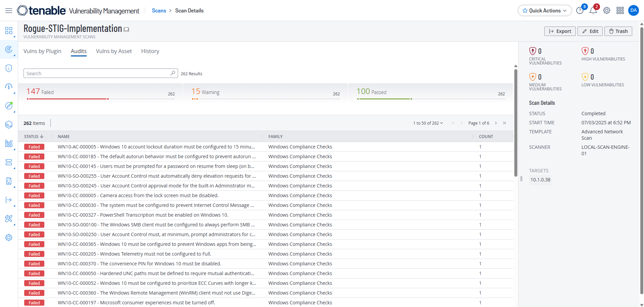This screenshot has width=644, height=307.
Task: Open the apps grid launcher icon
Action: (x=620, y=11)
